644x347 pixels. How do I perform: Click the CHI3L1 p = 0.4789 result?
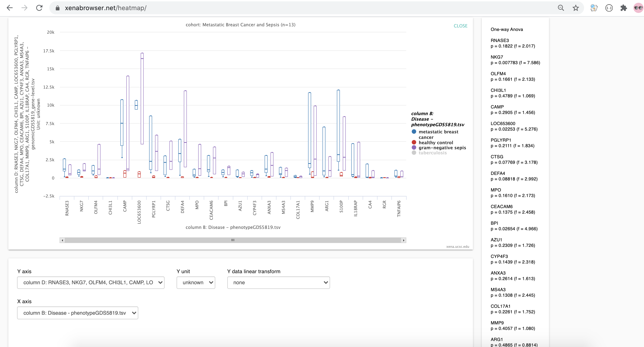pyautogui.click(x=512, y=93)
